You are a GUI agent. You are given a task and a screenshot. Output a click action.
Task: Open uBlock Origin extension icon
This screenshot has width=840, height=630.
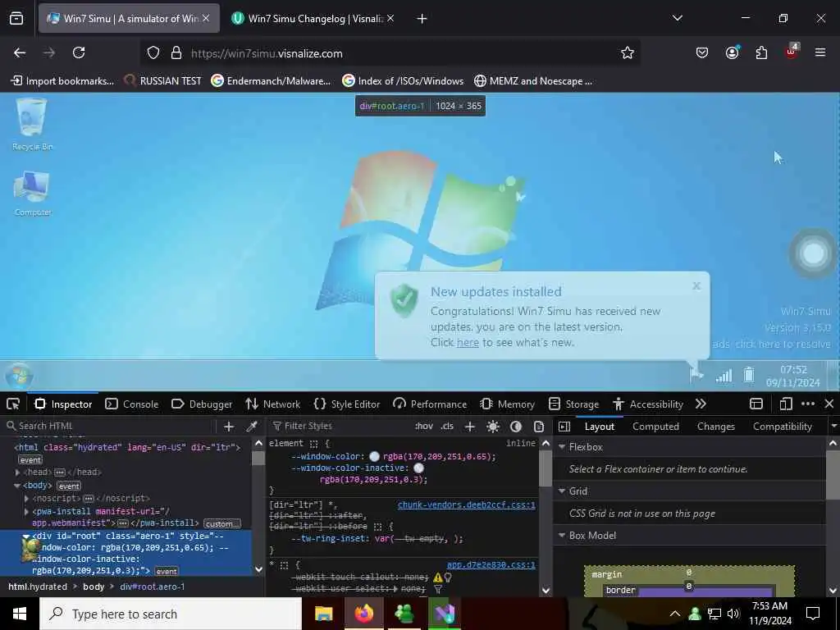click(x=792, y=52)
